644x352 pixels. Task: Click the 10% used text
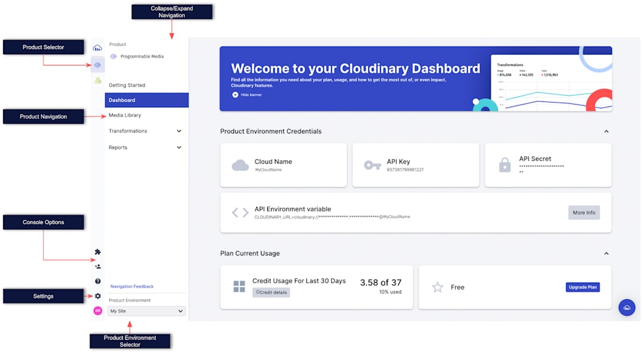pyautogui.click(x=390, y=292)
